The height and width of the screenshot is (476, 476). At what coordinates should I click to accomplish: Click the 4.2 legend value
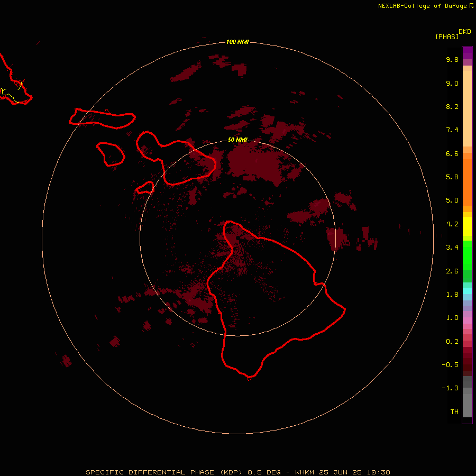tap(452, 224)
